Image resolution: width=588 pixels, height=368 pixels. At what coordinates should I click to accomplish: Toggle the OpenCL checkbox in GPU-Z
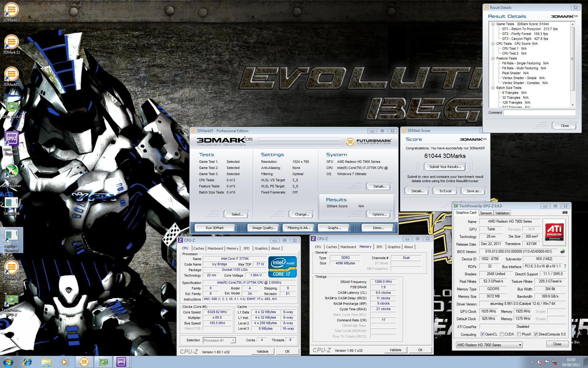(x=482, y=334)
